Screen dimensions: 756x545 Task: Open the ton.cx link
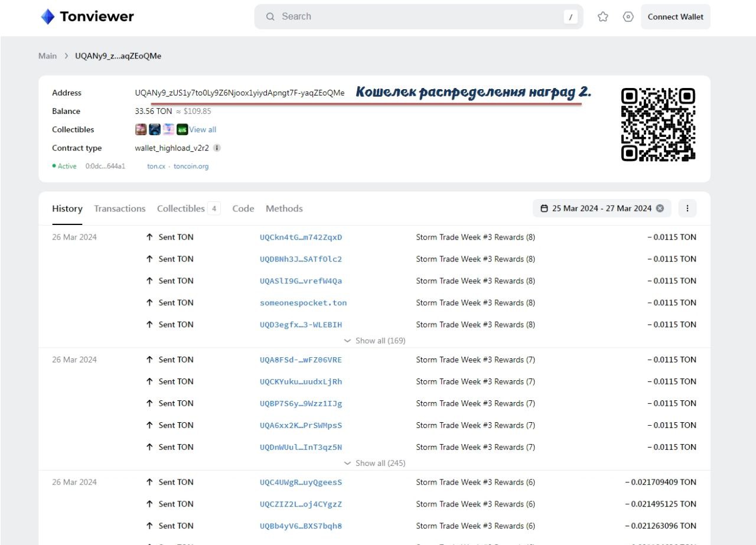(x=157, y=167)
